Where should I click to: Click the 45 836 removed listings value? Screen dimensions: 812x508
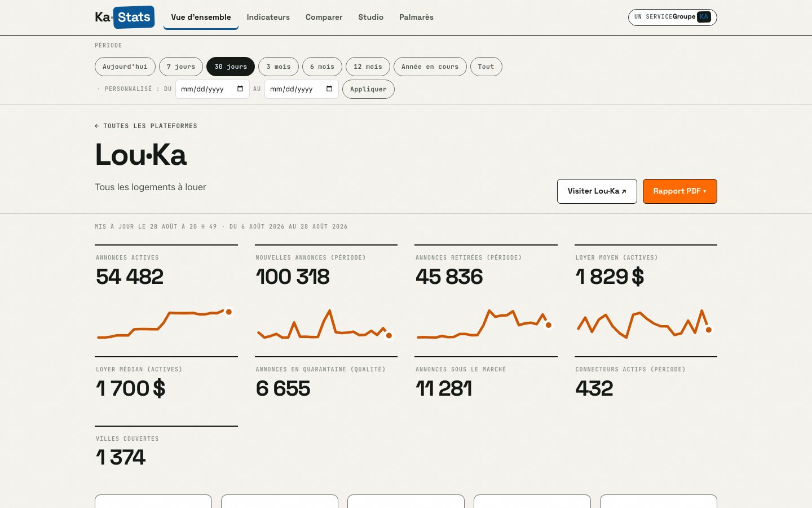(449, 277)
